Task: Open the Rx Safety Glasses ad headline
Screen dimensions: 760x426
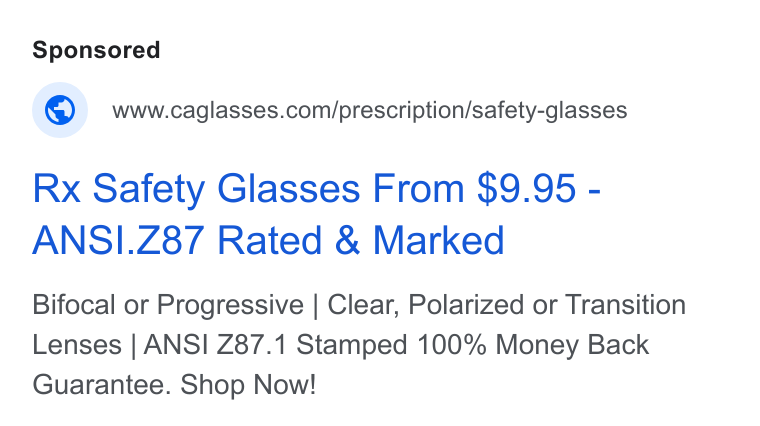Action: 317,214
